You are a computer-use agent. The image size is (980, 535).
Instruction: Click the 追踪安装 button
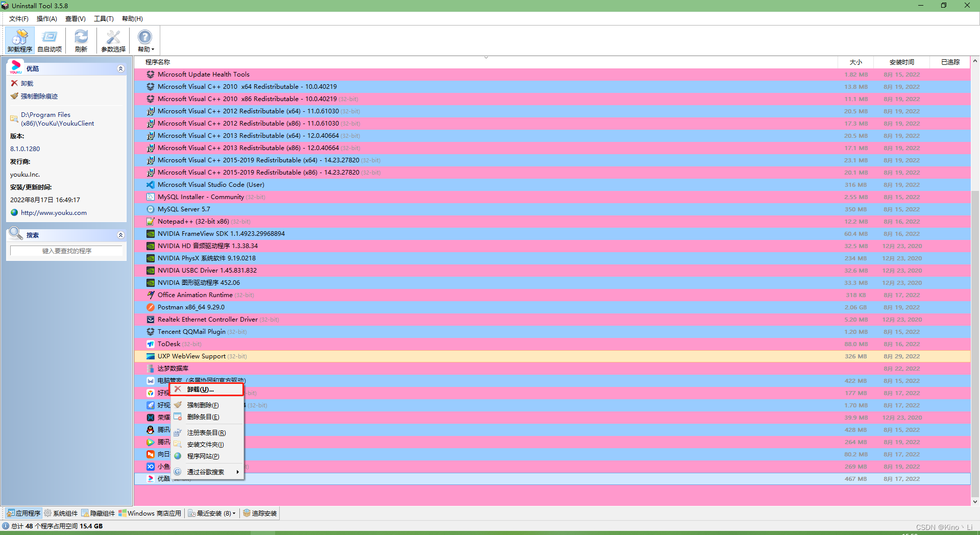(x=260, y=513)
